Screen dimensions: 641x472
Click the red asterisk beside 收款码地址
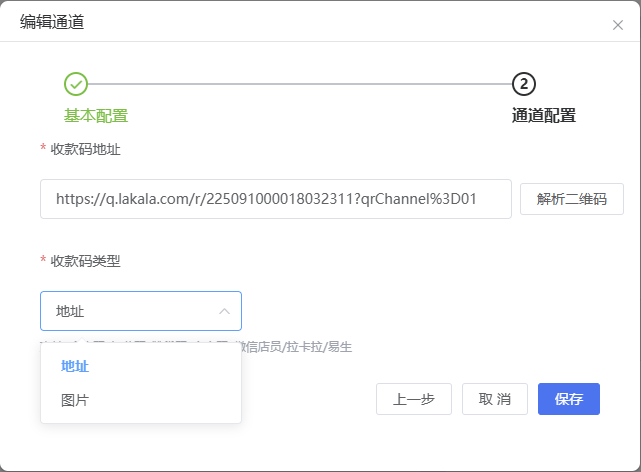(x=43, y=149)
